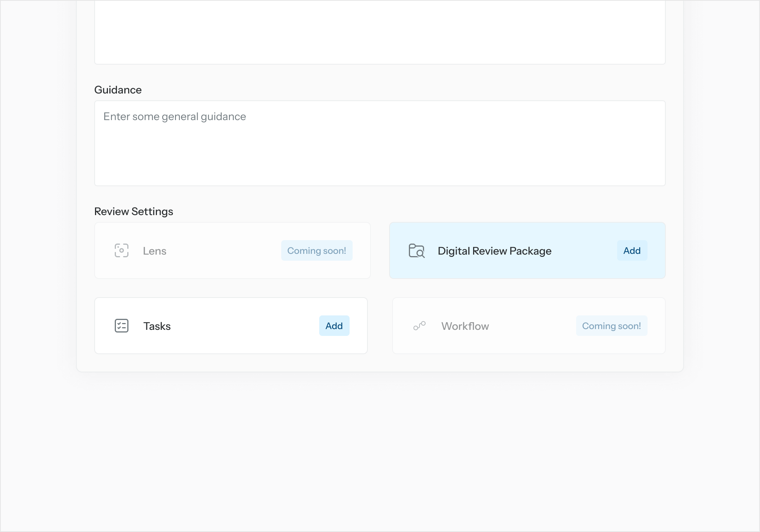Click the Workflow "Coming soon!" badge

(x=611, y=326)
